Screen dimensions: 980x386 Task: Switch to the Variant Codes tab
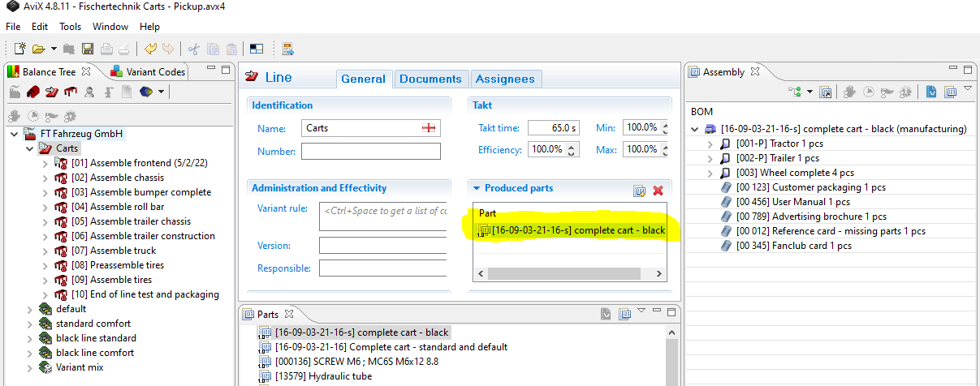coord(149,71)
